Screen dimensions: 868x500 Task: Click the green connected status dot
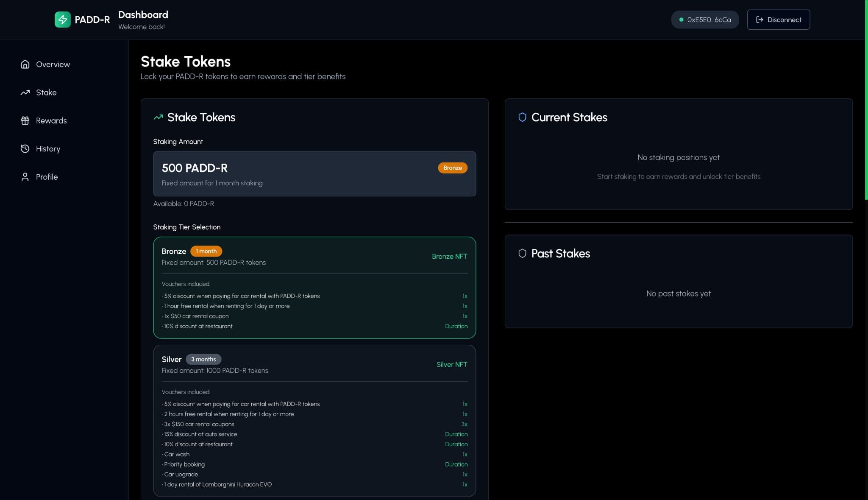pyautogui.click(x=682, y=20)
